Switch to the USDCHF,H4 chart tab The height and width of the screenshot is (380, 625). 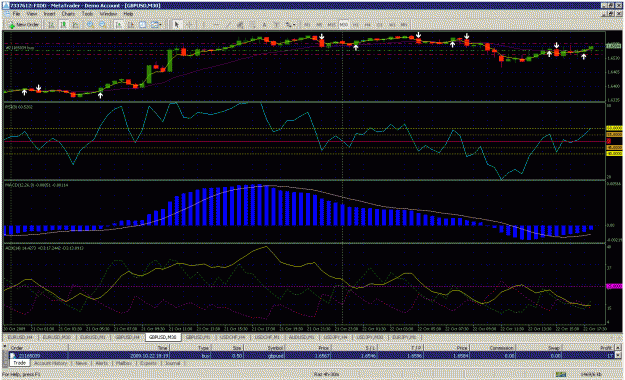click(x=233, y=337)
